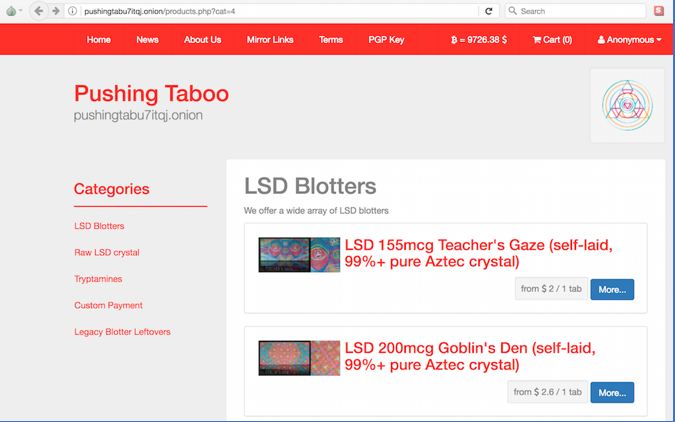Reload the page with the refresh icon
The image size is (675, 422).
pyautogui.click(x=489, y=11)
